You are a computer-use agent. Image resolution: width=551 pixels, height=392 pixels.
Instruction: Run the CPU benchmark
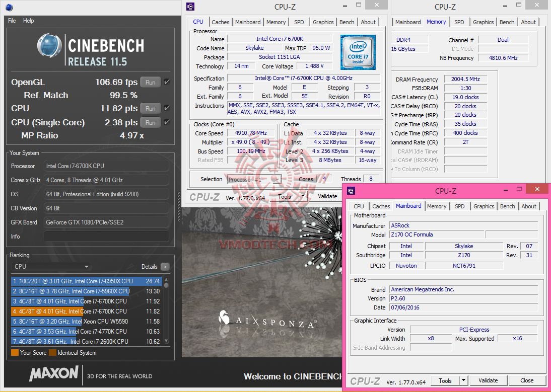(x=151, y=108)
